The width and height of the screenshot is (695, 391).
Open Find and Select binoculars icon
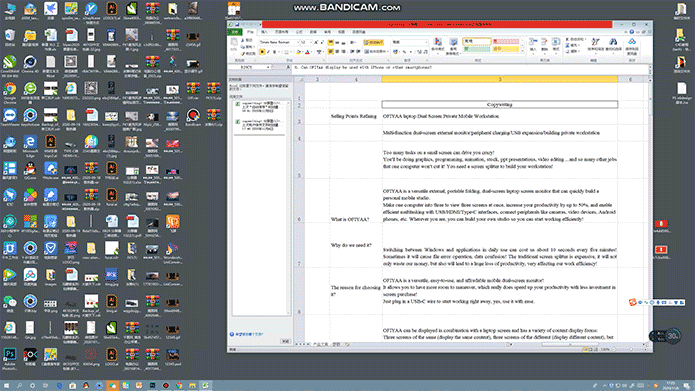[x=613, y=42]
